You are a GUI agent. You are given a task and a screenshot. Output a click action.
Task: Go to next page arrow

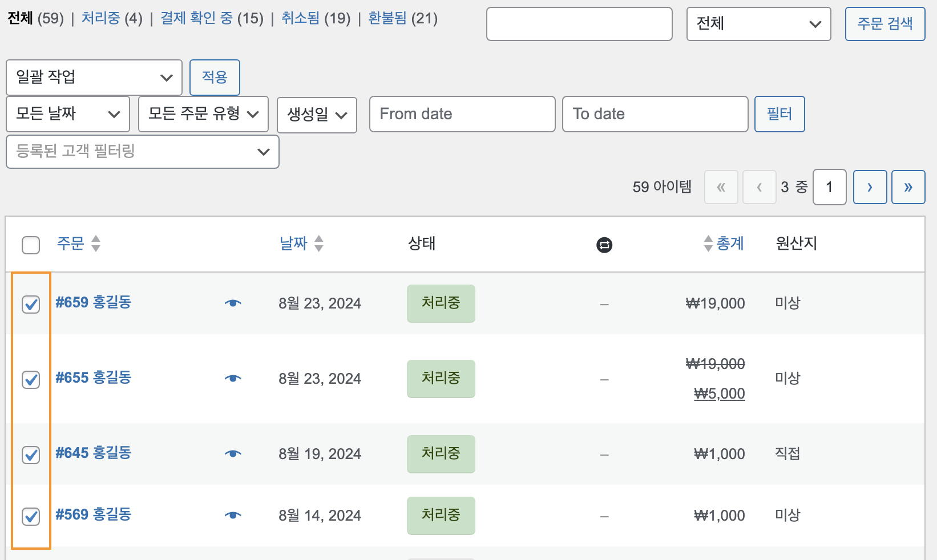(x=870, y=187)
